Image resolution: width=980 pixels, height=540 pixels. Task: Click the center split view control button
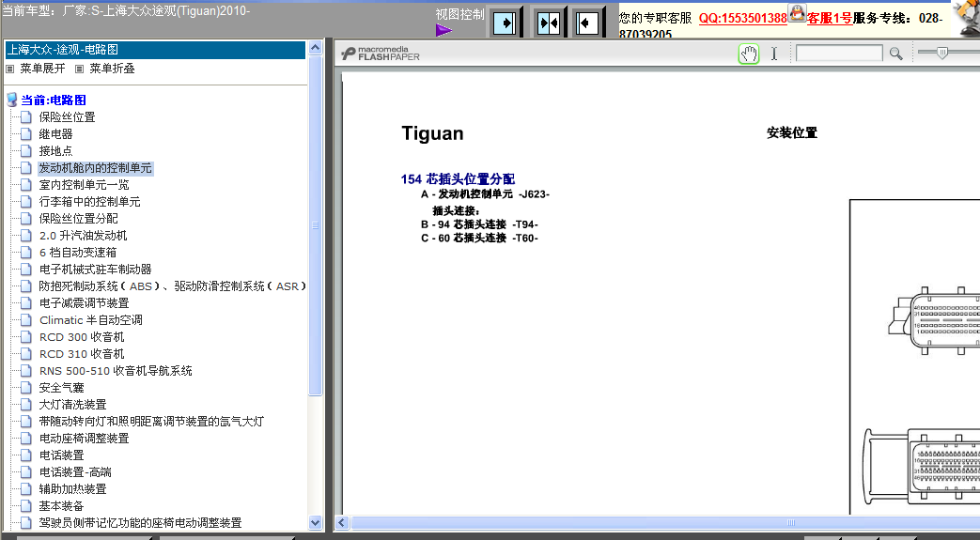tap(548, 23)
